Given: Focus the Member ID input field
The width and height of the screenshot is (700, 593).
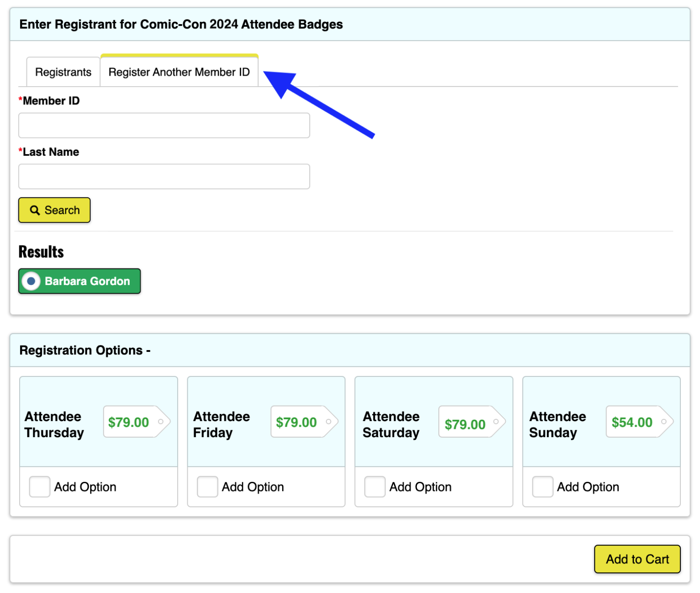Looking at the screenshot, I should coord(164,125).
